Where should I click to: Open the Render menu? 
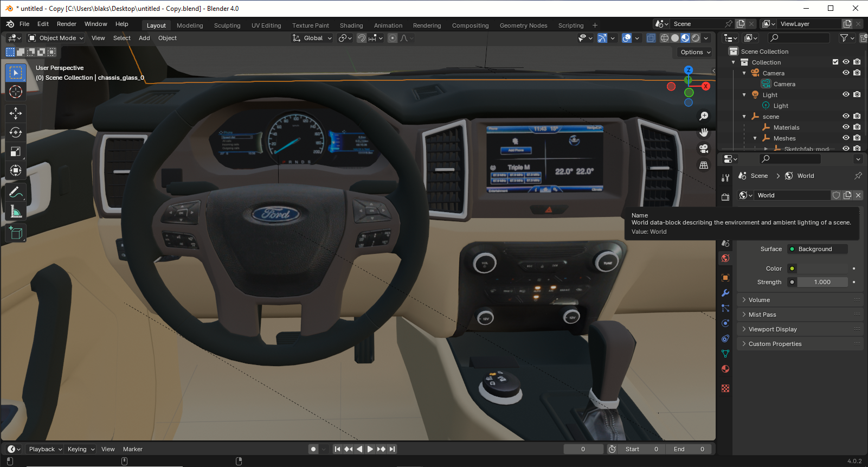click(x=67, y=24)
